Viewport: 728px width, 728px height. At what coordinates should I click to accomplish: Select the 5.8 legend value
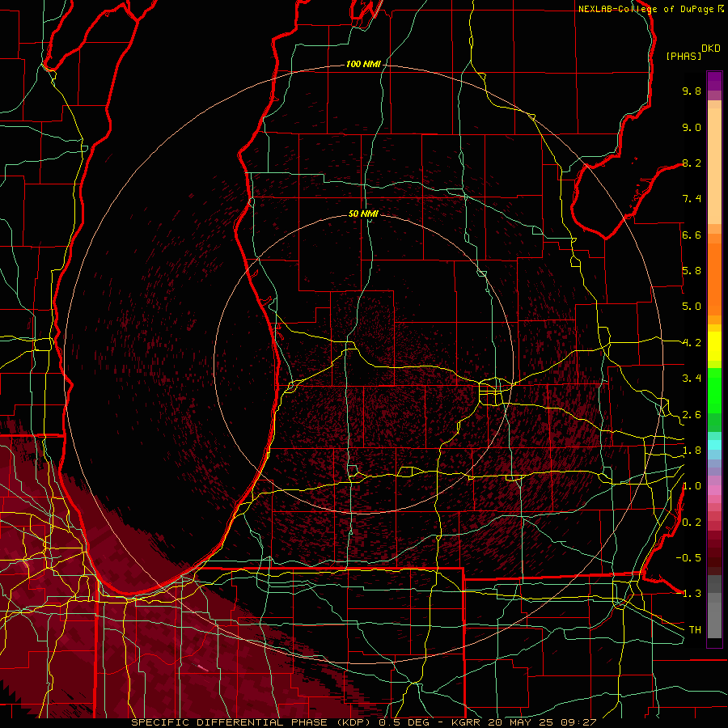[692, 271]
